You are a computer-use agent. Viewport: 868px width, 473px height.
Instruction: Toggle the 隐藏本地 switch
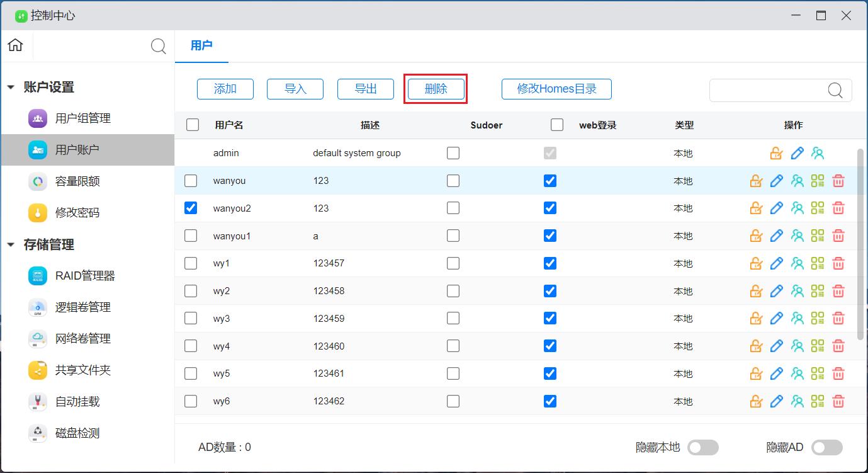click(x=702, y=447)
